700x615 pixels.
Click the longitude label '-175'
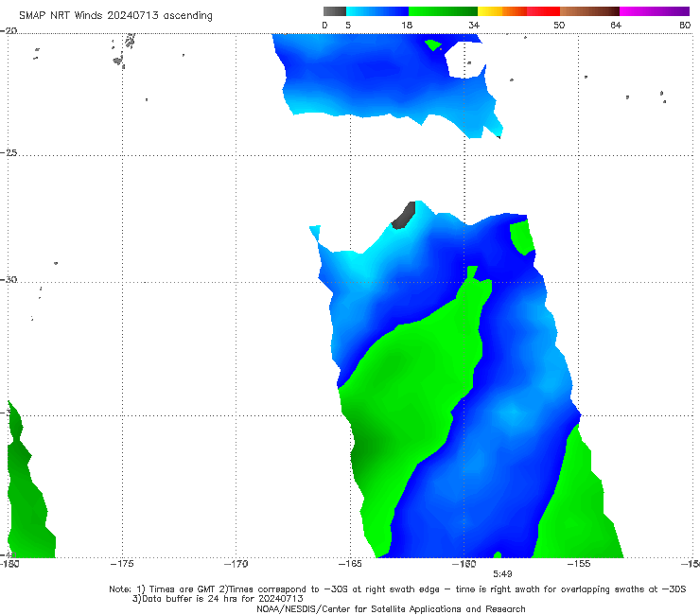pyautogui.click(x=122, y=564)
